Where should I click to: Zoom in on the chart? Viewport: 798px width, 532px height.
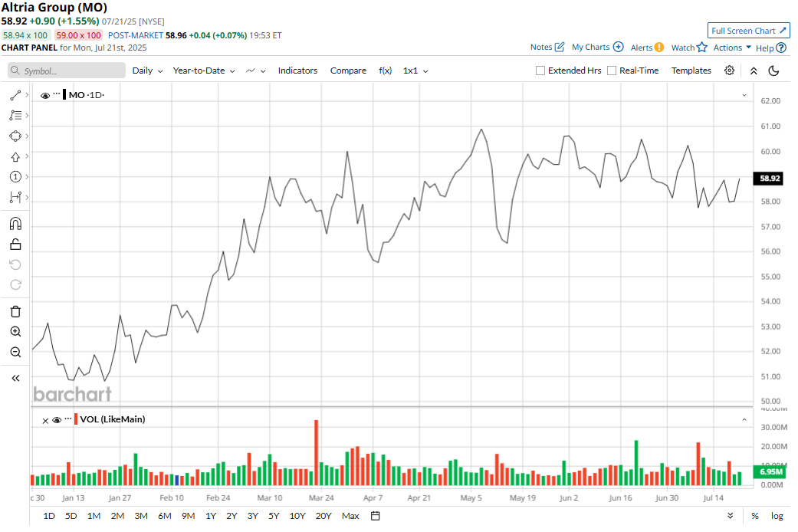coord(16,332)
